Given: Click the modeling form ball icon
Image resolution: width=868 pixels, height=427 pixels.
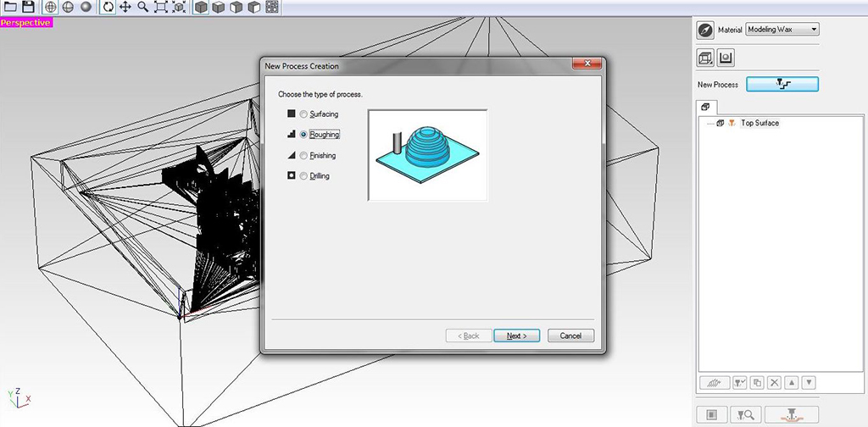Looking at the screenshot, I should tap(726, 58).
